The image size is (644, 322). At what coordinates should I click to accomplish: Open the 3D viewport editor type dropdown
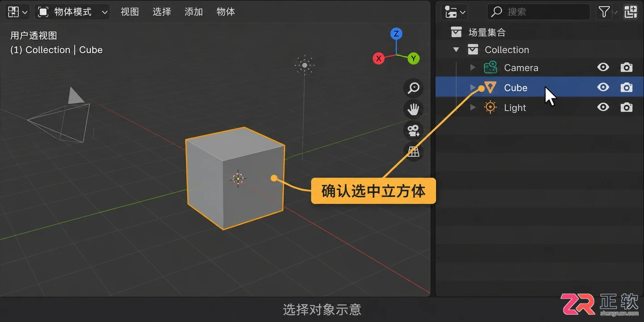pyautogui.click(x=18, y=12)
